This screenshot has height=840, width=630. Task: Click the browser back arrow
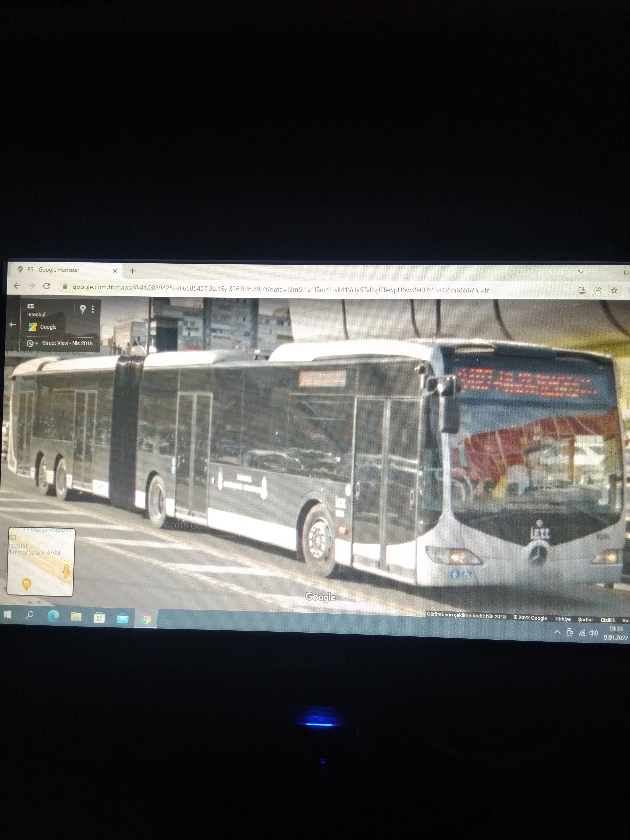pos(17,286)
